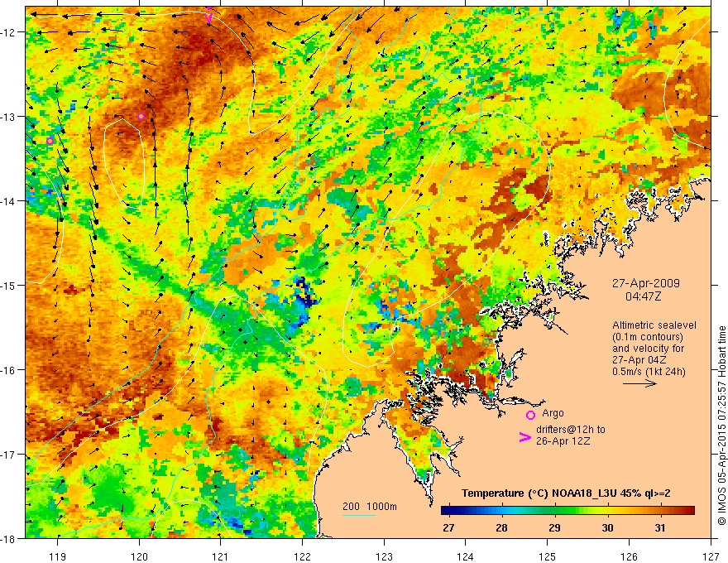728x563 pixels.
Task: Click the 'Argo' legend label
Action: [x=553, y=413]
